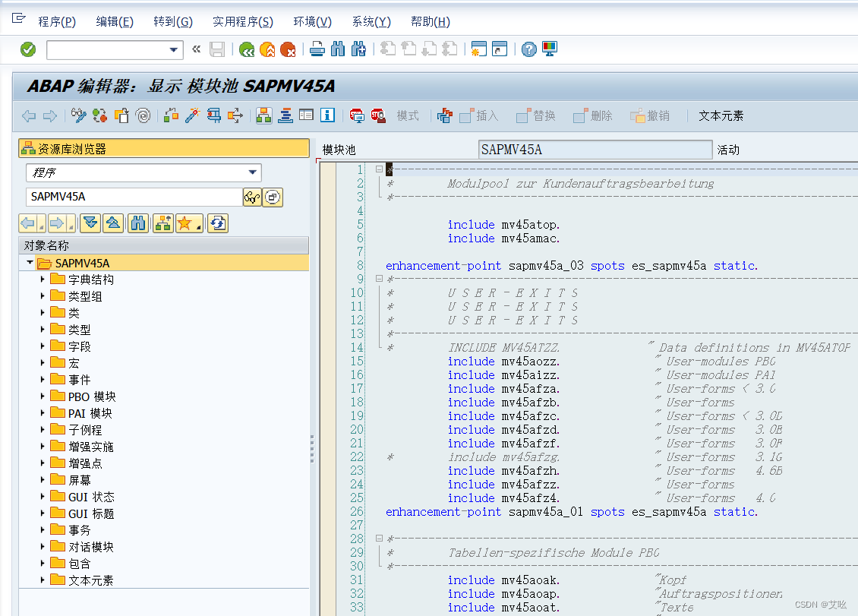Click the Where-Used List icon
The width and height of the screenshot is (858, 616).
click(235, 115)
